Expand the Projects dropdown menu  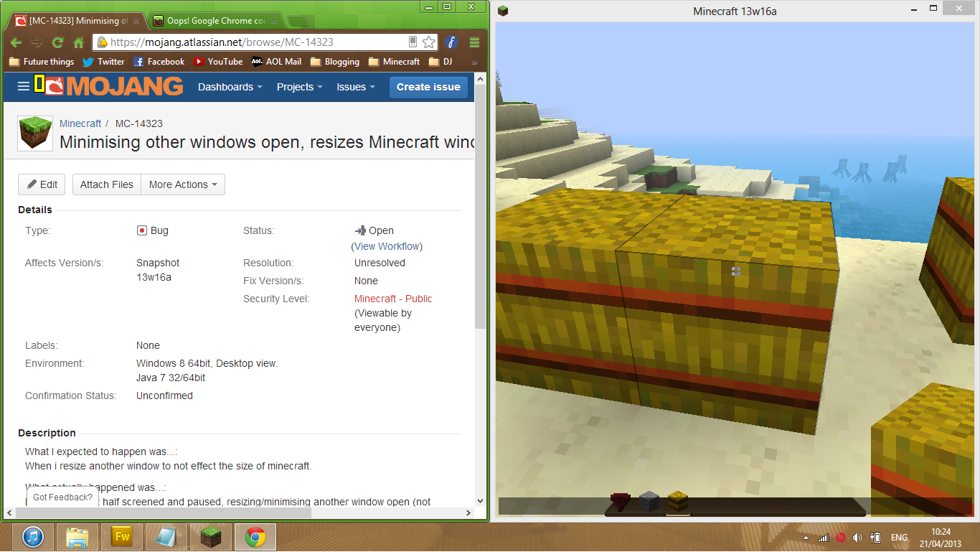(300, 87)
